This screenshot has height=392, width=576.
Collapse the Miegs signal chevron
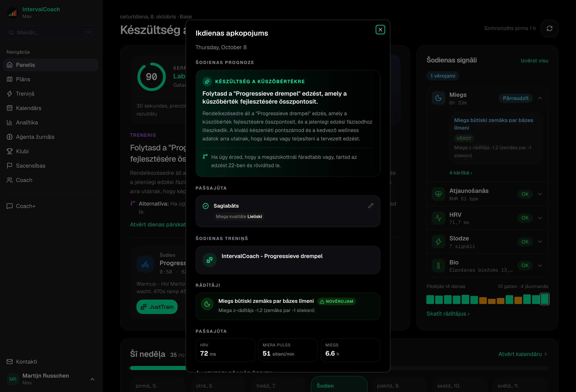click(540, 98)
